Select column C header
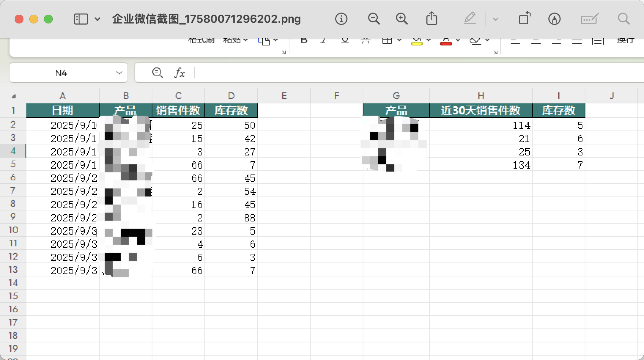This screenshot has height=360, width=644. pos(178,96)
